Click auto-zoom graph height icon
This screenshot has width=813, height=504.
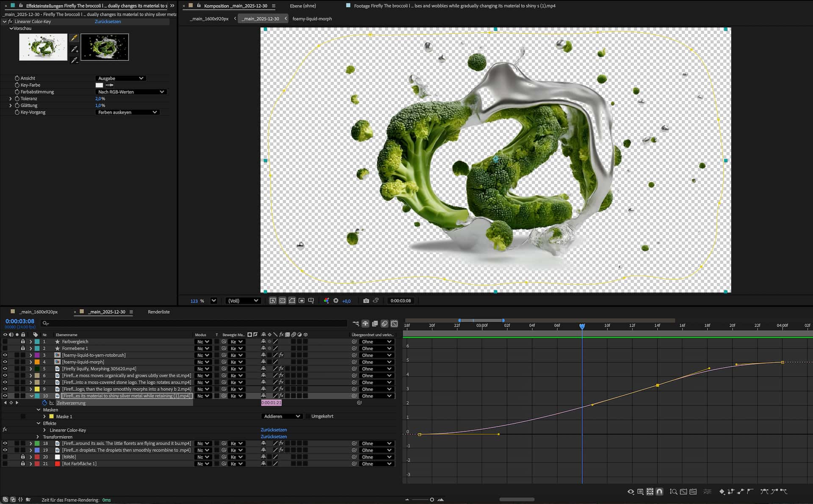(x=673, y=492)
